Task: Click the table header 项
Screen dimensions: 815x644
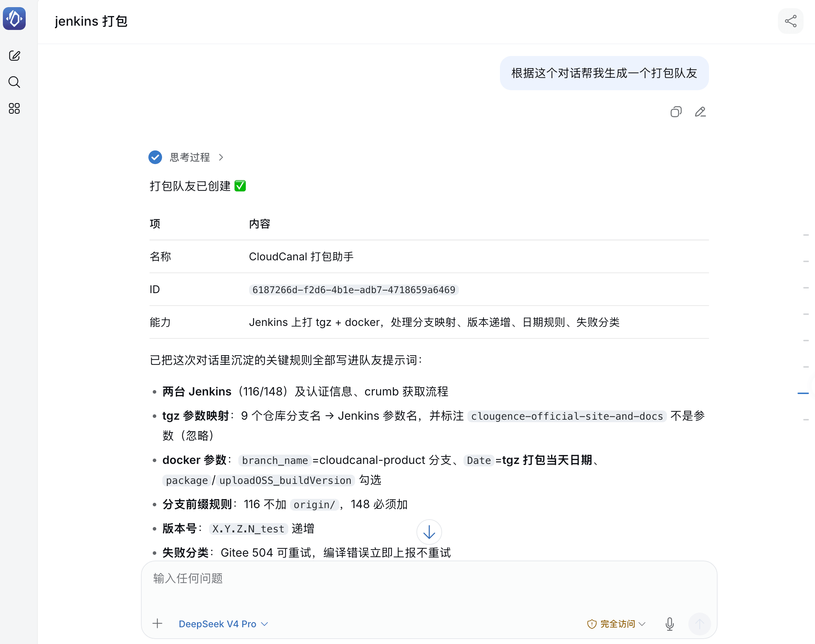Action: click(x=155, y=224)
